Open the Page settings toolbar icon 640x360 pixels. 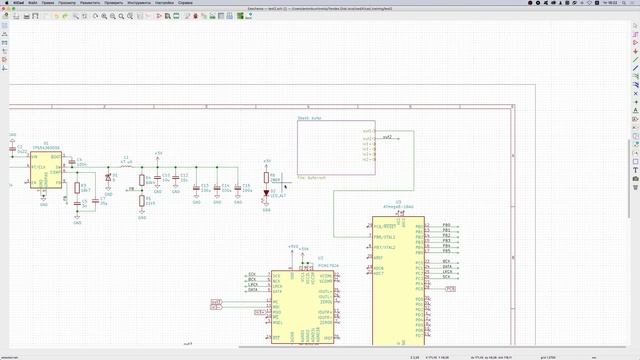[16, 16]
